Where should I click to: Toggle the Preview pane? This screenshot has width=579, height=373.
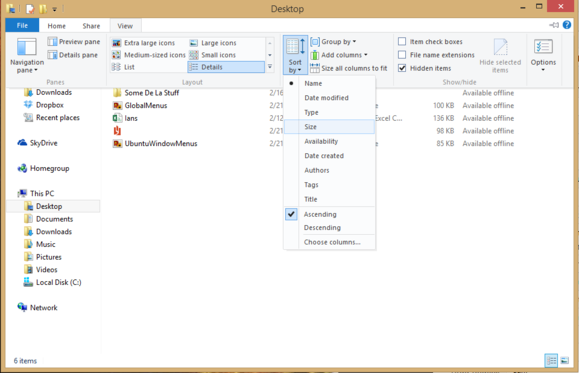[x=73, y=42]
